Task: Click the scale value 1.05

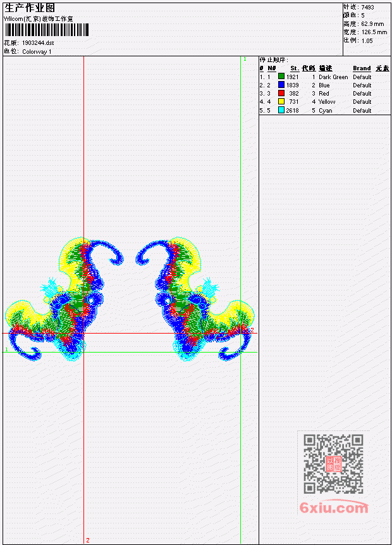Action: pyautogui.click(x=367, y=41)
